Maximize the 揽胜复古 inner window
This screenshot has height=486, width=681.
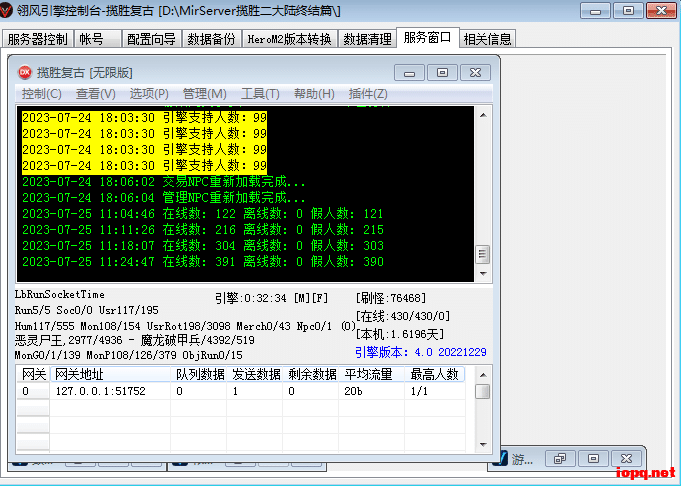pyautogui.click(x=440, y=72)
